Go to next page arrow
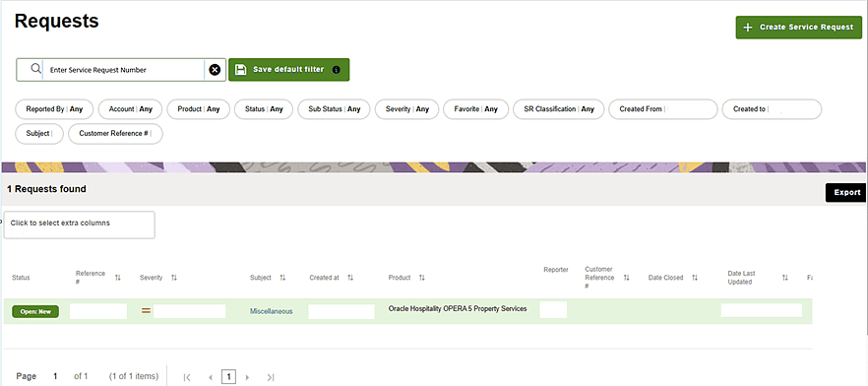Screen dimensions: 868x386 click(x=247, y=377)
